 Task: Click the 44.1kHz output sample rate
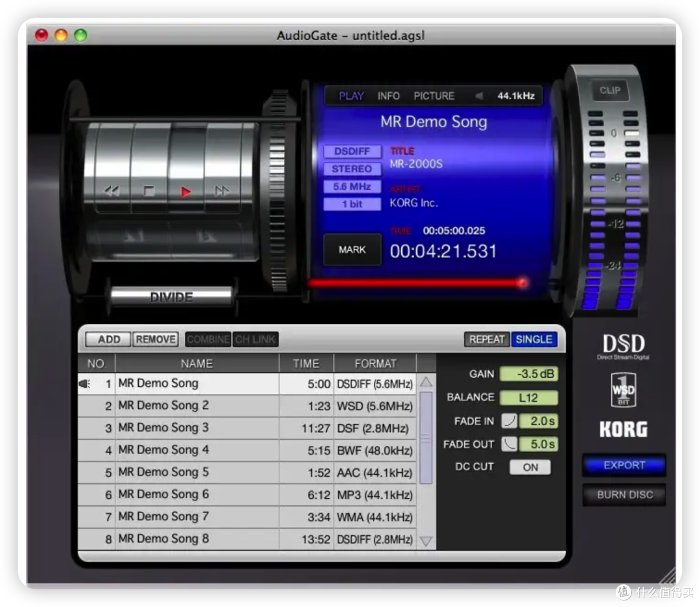(x=516, y=96)
